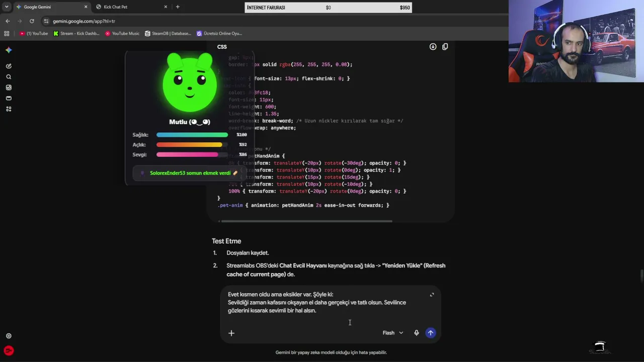Screen dimensions: 644x362
Task: Click the red circular overlay icon below settings
Action: (9, 351)
